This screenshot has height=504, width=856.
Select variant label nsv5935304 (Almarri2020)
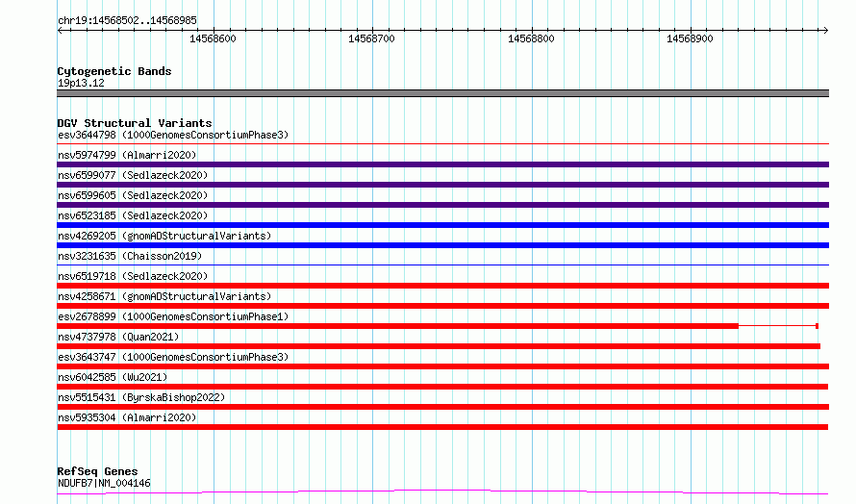coord(127,417)
